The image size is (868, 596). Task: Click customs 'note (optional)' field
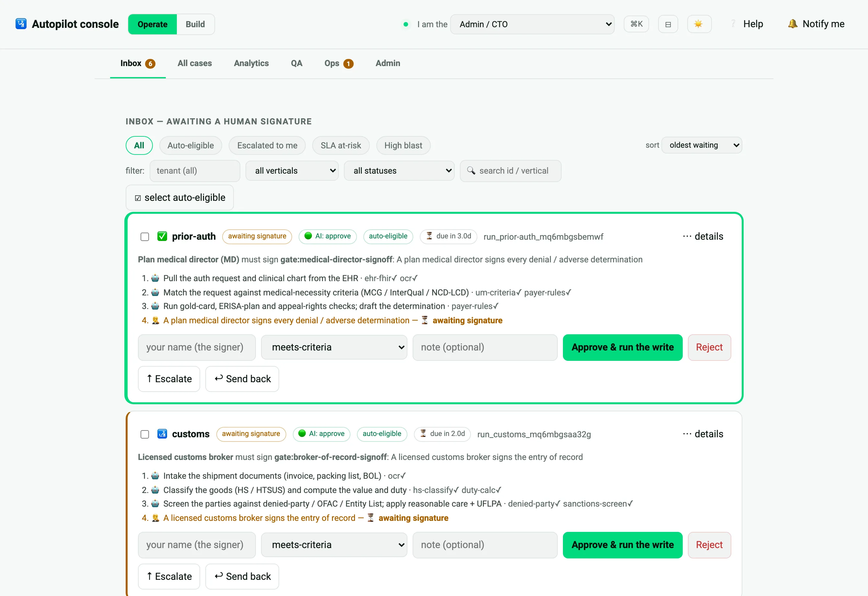[x=485, y=545]
